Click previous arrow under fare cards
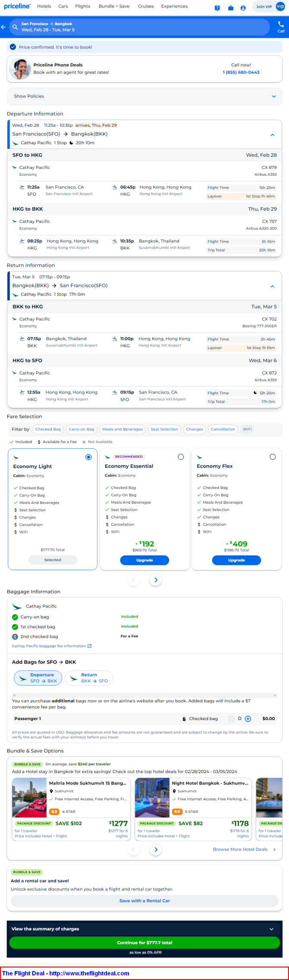 point(133,580)
